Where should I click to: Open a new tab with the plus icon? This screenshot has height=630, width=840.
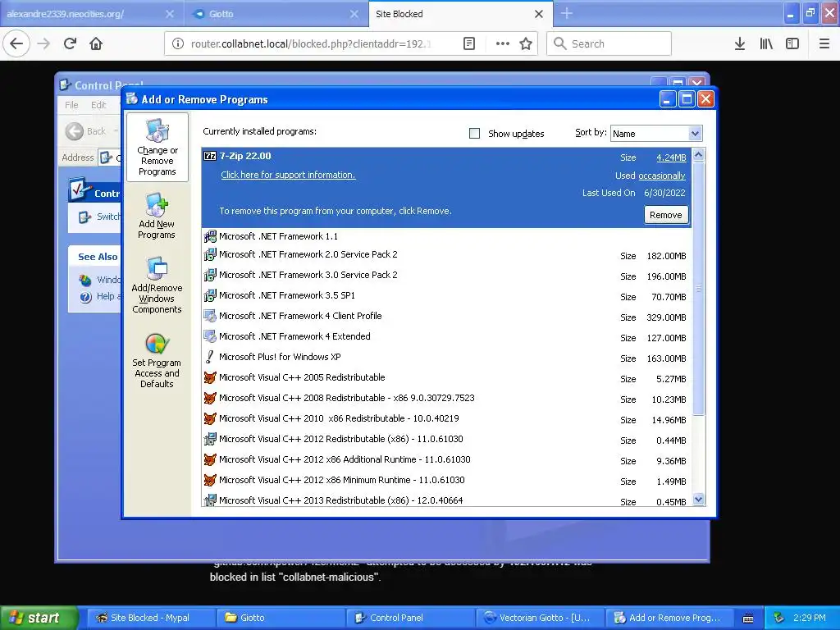pyautogui.click(x=567, y=14)
